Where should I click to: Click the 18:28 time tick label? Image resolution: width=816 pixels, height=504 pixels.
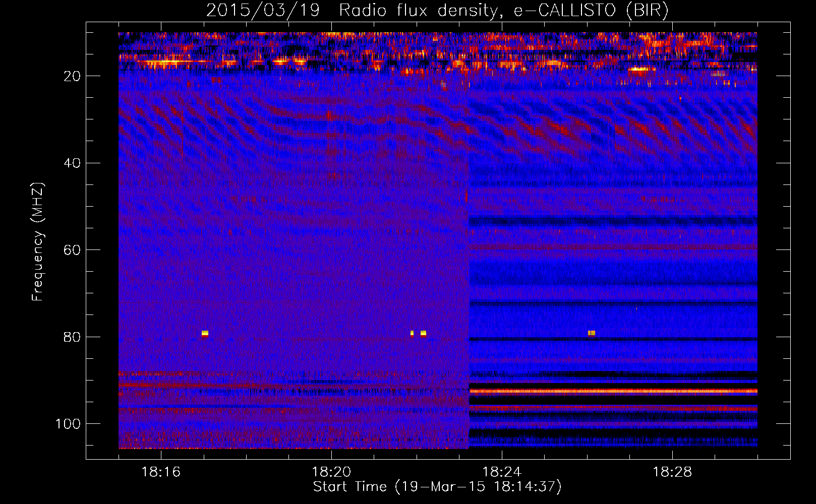[672, 472]
